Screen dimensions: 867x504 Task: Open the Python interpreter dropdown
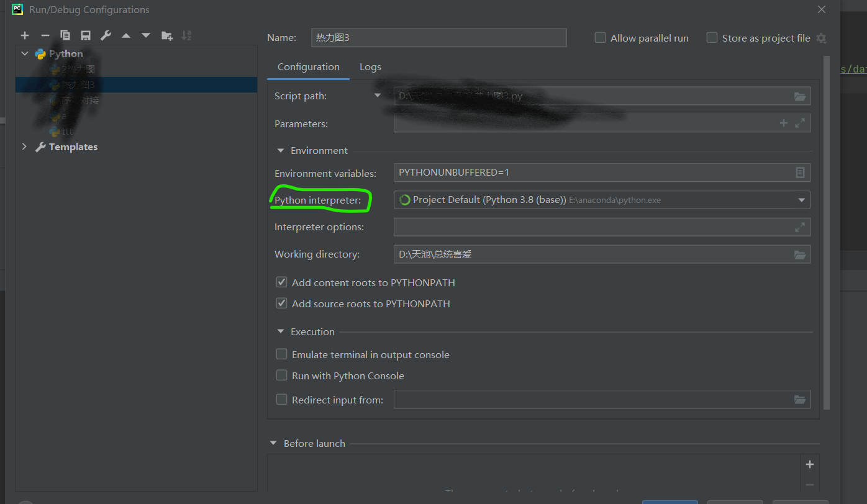801,200
